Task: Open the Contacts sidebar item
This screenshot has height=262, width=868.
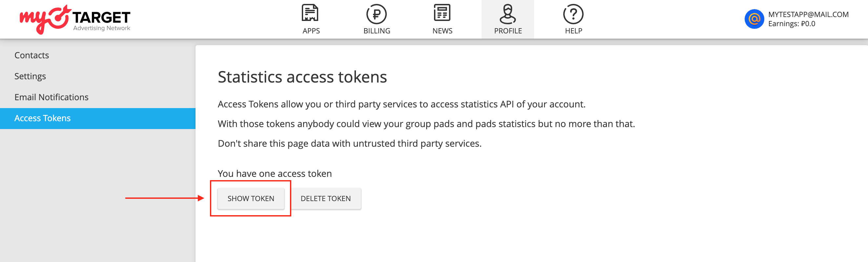Action: click(32, 55)
